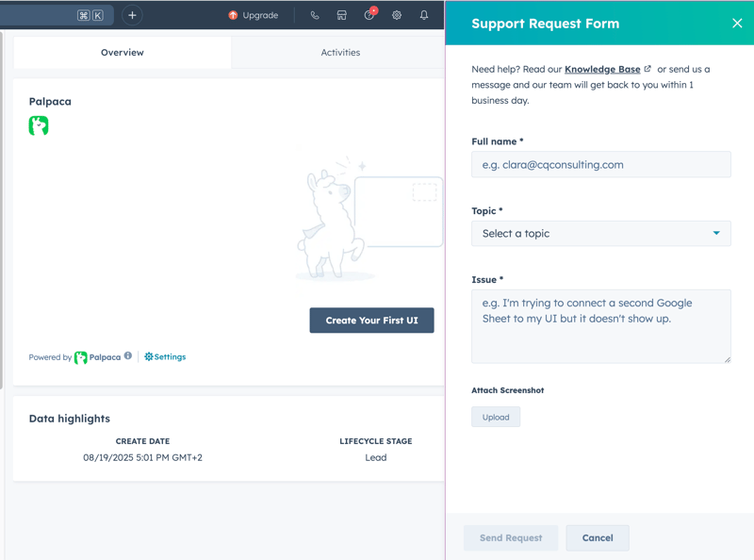
Task: Open the notifications bell
Action: [424, 15]
